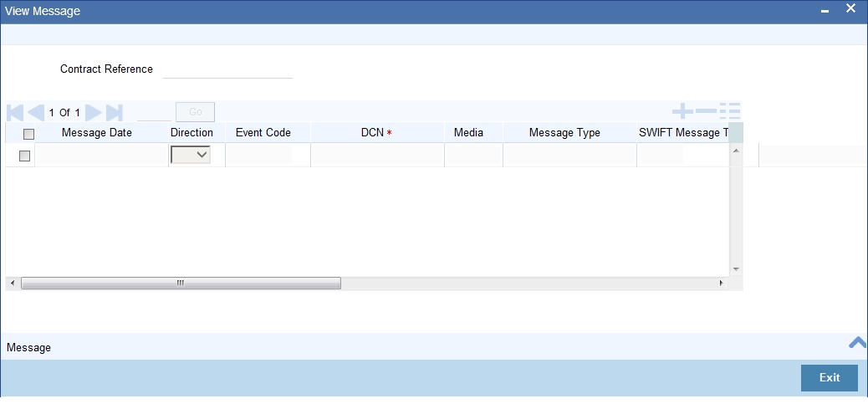Screen dimensions: 868x404
Task: Go to previous page of records
Action: coord(36,112)
